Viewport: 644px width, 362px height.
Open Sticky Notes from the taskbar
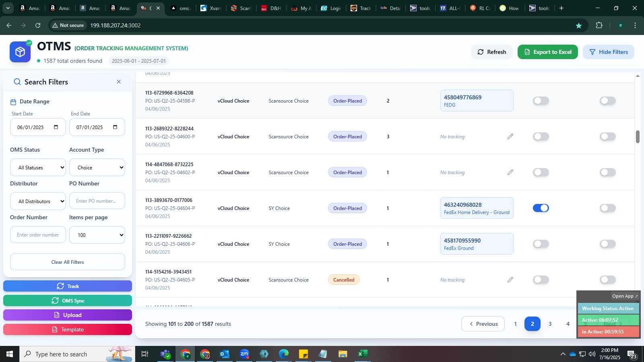(x=303, y=354)
